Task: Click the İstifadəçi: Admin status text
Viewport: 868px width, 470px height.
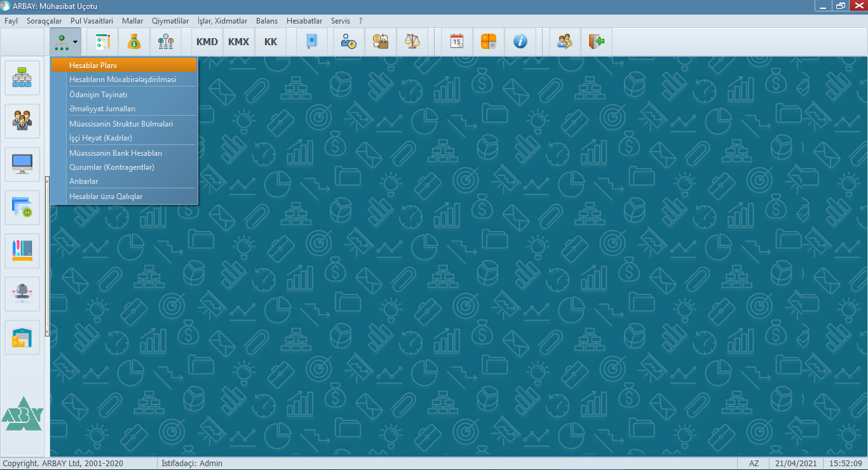Action: tap(192, 464)
